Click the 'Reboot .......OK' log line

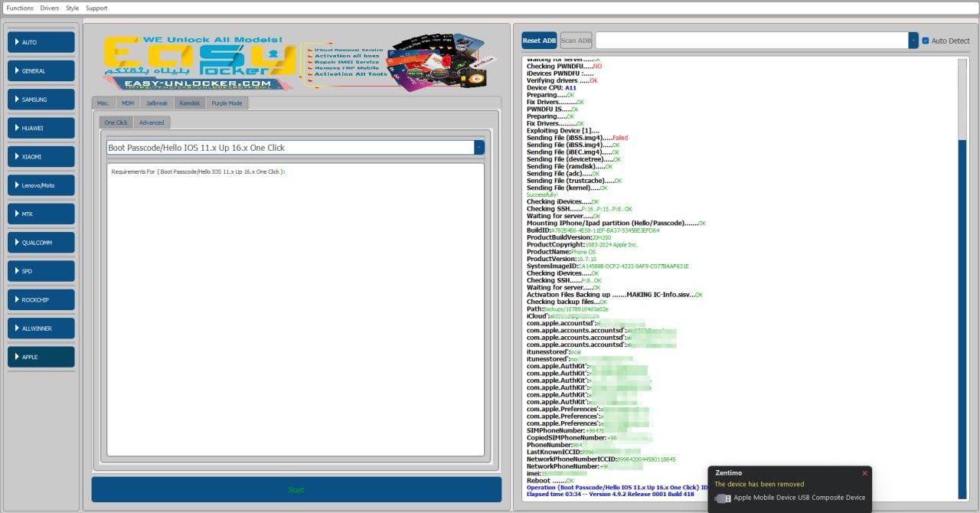[x=550, y=480]
